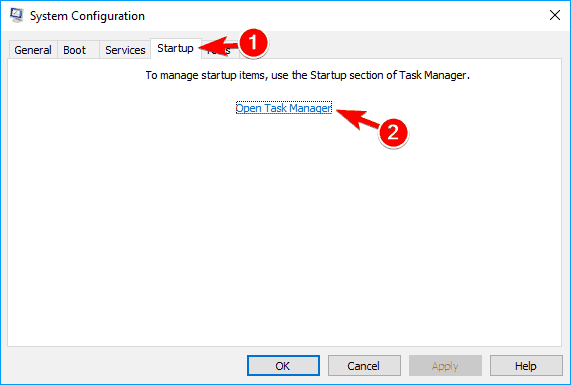This screenshot has height=385, width=571.
Task: Click the 'System Configuration' title text
Action: point(87,16)
